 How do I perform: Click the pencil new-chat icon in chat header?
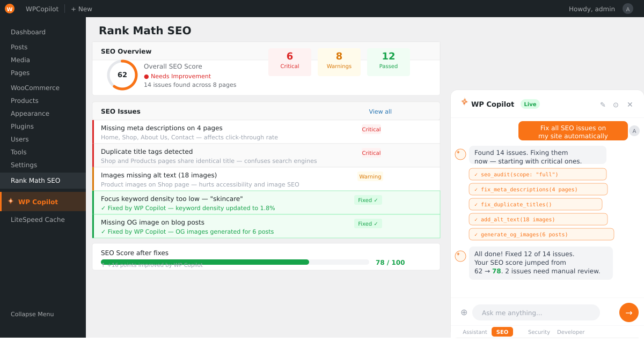(603, 105)
